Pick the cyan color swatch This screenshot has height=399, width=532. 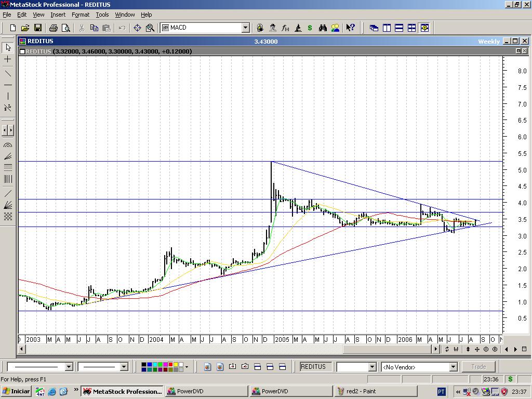point(155,365)
